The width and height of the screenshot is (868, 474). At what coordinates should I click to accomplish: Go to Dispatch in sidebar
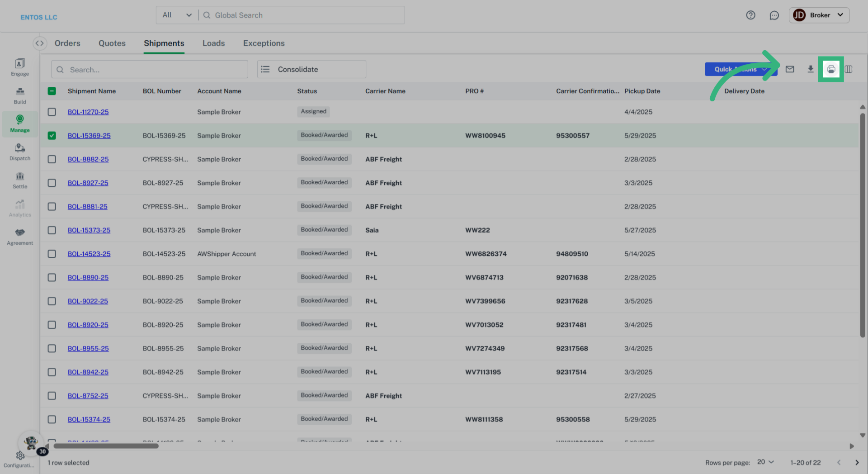click(x=20, y=152)
